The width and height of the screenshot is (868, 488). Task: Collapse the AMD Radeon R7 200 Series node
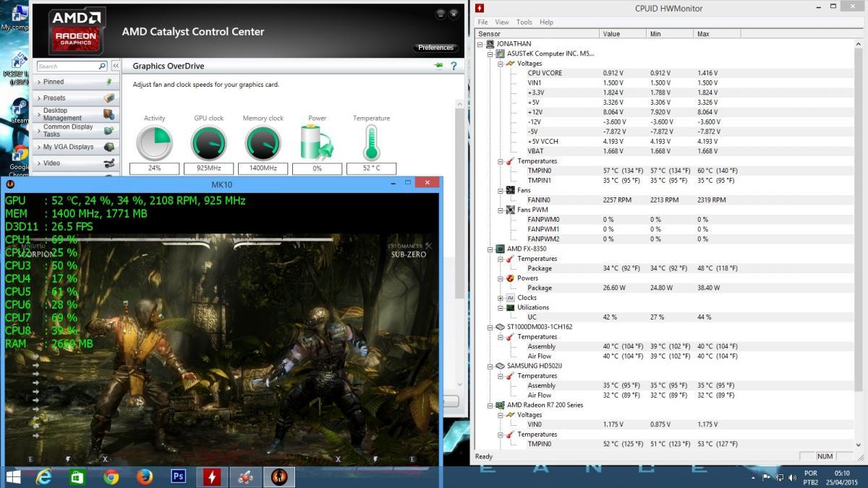point(490,405)
